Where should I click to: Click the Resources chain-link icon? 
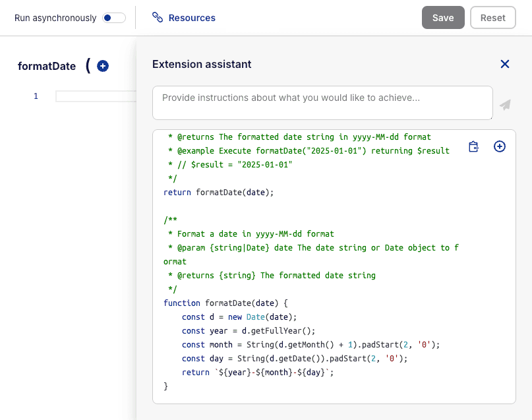coord(158,17)
